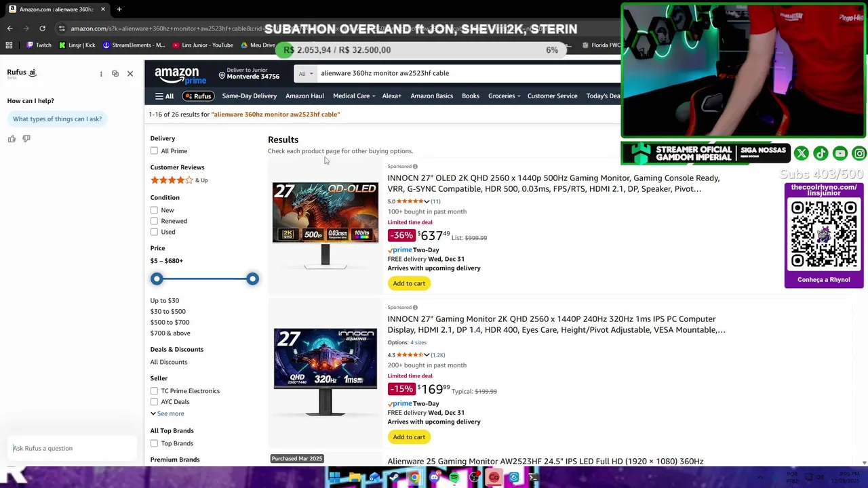The width and height of the screenshot is (868, 488).
Task: Check the Renewed condition checkbox
Action: [x=154, y=221]
